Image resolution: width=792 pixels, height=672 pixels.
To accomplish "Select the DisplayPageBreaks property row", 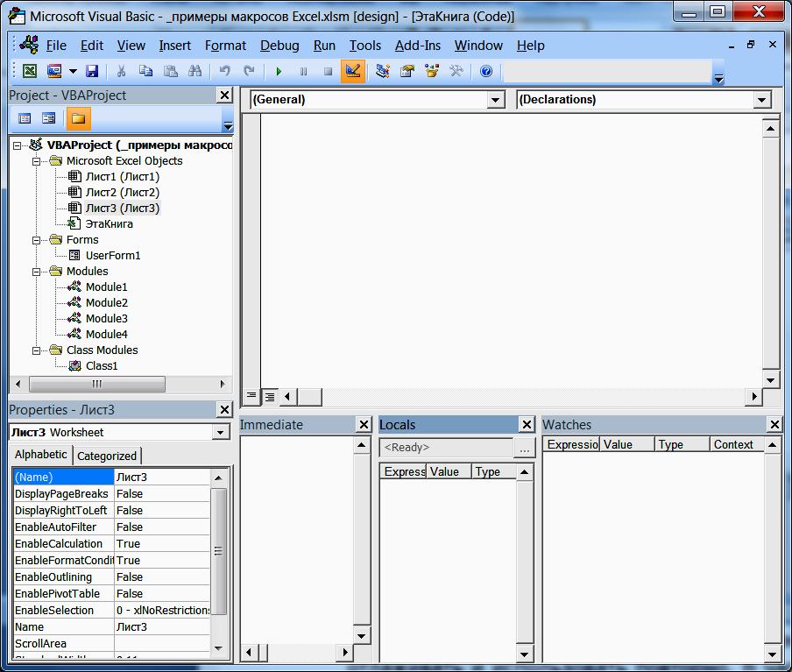I will (x=111, y=493).
